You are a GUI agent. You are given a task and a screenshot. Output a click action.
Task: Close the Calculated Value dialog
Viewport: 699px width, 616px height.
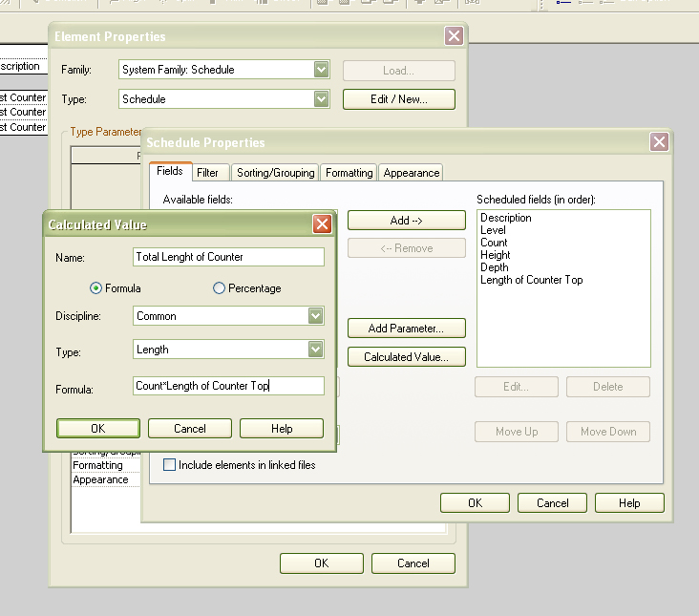pos(322,224)
